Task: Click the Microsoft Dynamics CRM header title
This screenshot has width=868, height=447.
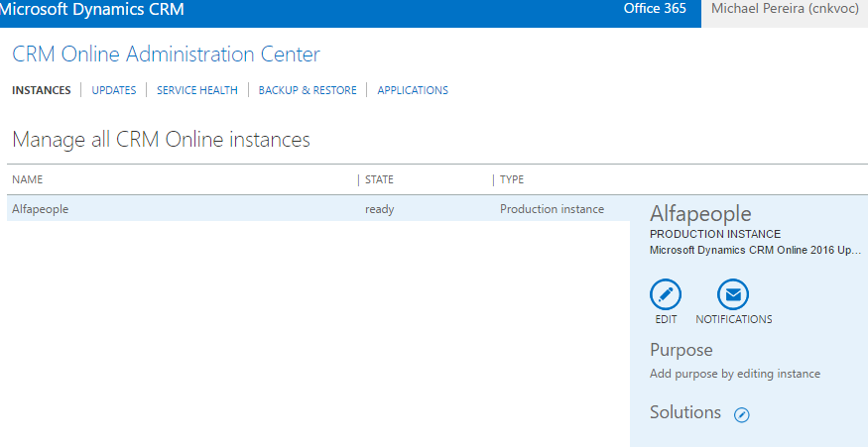Action: click(x=92, y=9)
